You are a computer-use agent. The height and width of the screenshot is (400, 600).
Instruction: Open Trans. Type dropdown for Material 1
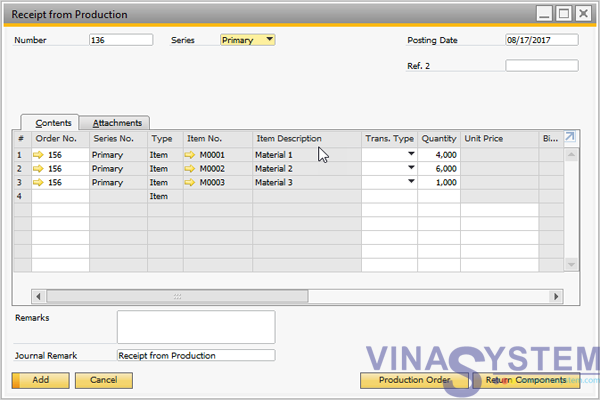tap(411, 154)
